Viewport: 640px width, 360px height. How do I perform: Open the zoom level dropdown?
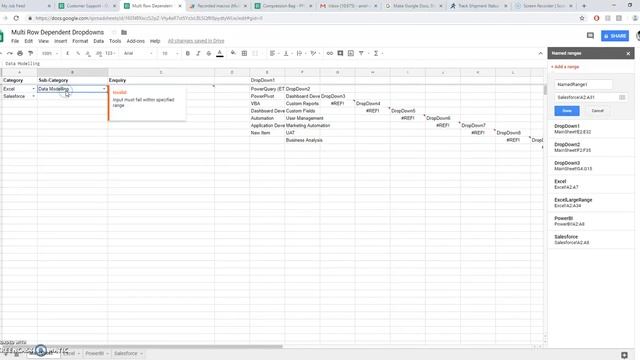tap(50, 53)
